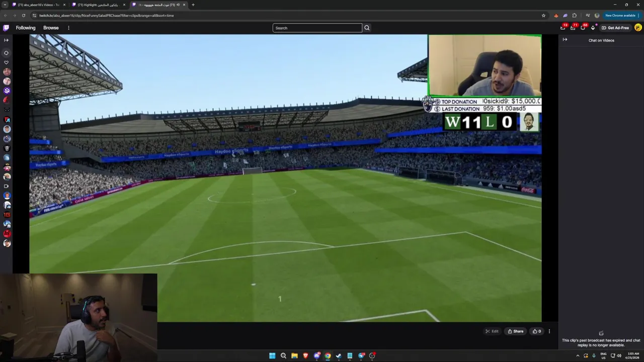Viewport: 644px width, 362px height.
Task: Open sidebar search magnifier icon
Action: 6,53
